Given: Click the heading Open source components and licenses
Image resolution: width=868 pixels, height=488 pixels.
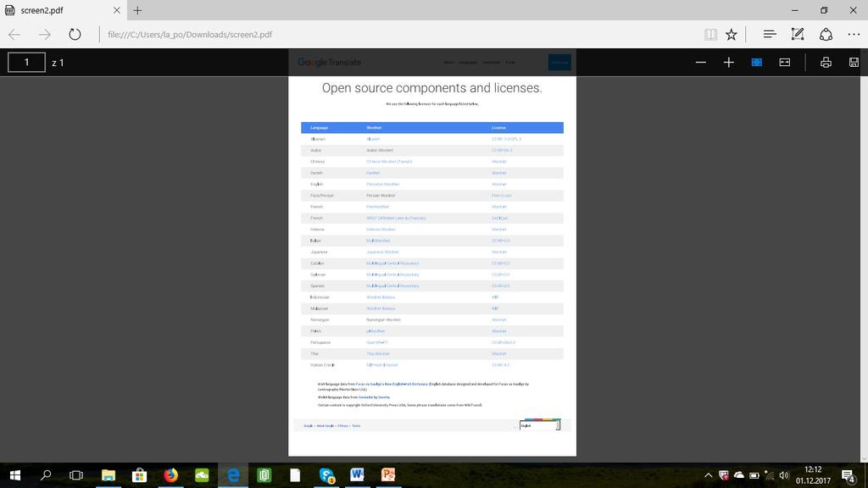Looking at the screenshot, I should pos(431,88).
